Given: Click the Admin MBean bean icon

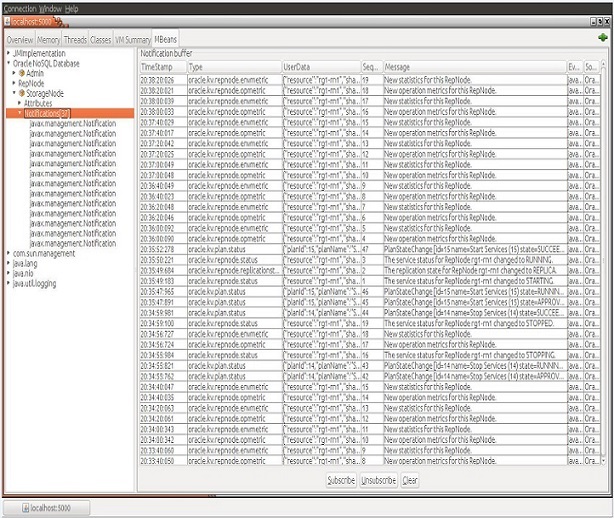Looking at the screenshot, I should point(21,73).
